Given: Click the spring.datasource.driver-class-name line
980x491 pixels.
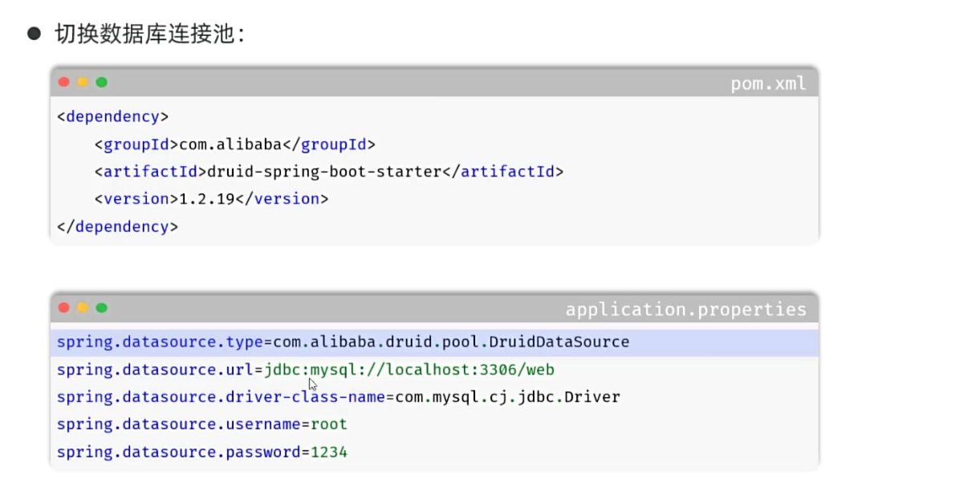Looking at the screenshot, I should [338, 397].
